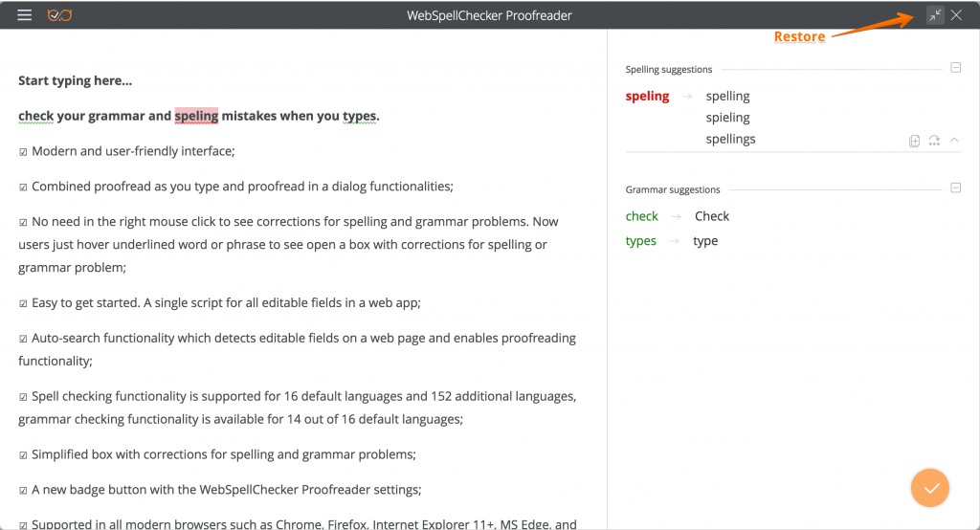Select the red misspelled word 'speling' in suggestions
Screen dimensions: 980x530
648,97
